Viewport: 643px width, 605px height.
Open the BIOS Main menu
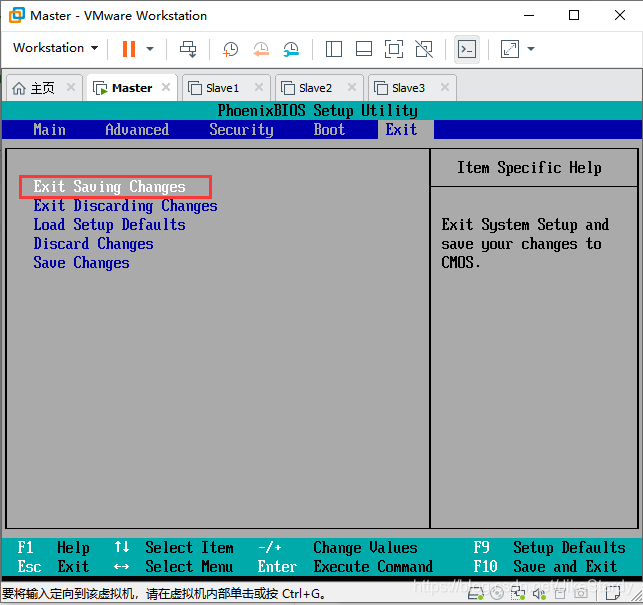pos(49,130)
